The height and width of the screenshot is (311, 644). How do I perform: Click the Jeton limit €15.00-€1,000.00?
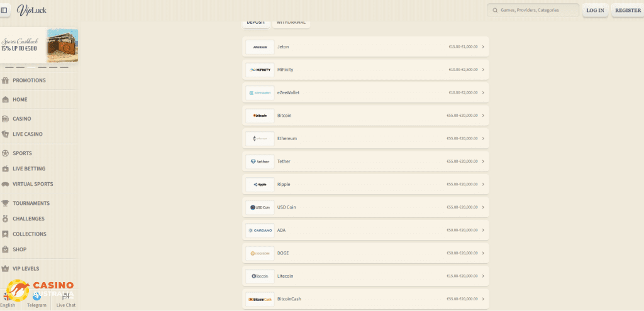[464, 46]
